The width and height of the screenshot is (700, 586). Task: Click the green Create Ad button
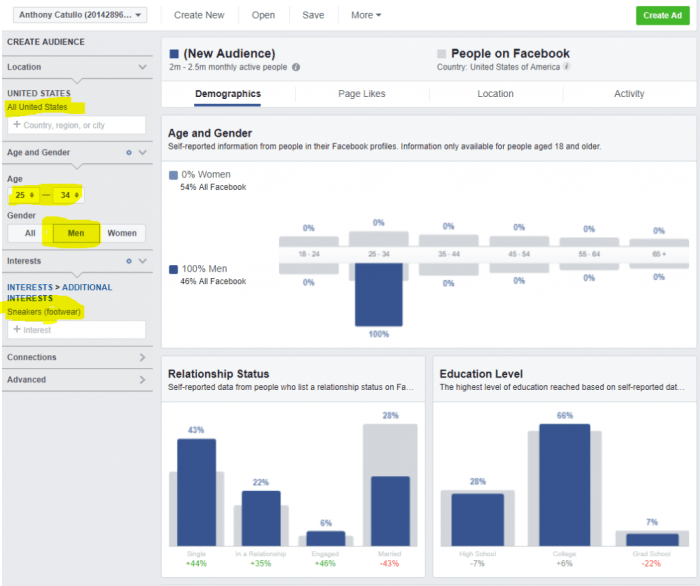(x=662, y=15)
